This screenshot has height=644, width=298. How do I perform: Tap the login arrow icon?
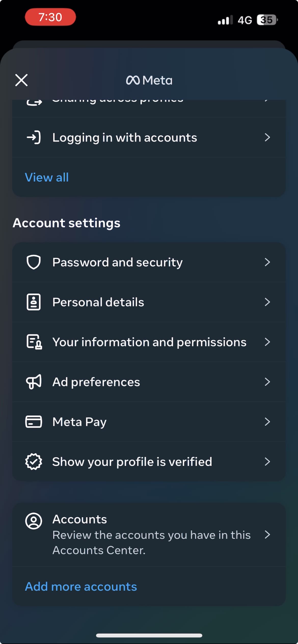click(x=34, y=138)
